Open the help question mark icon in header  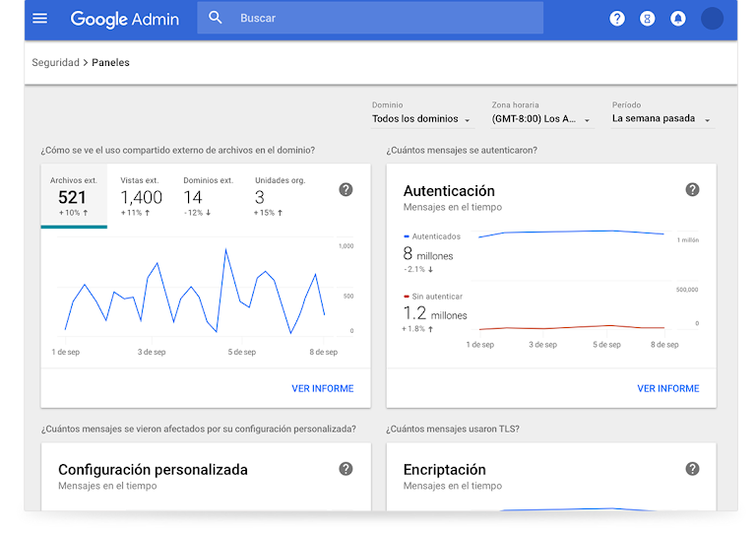617,18
